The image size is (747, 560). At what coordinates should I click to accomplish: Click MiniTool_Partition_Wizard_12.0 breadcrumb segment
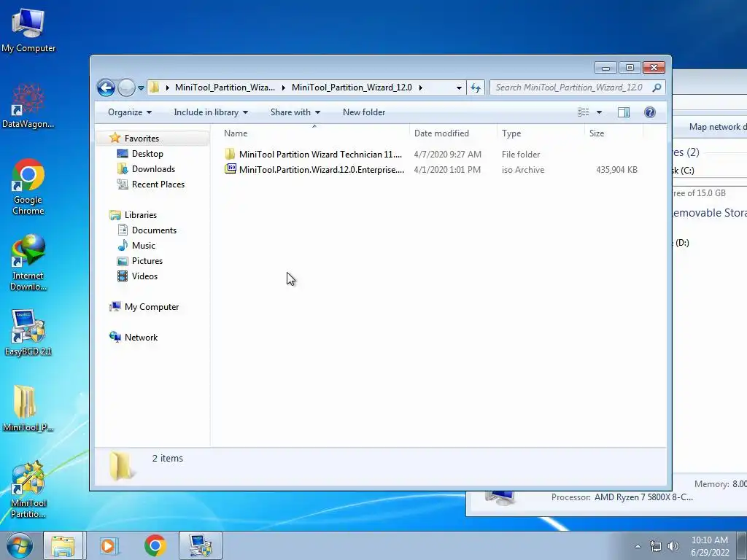tap(352, 87)
